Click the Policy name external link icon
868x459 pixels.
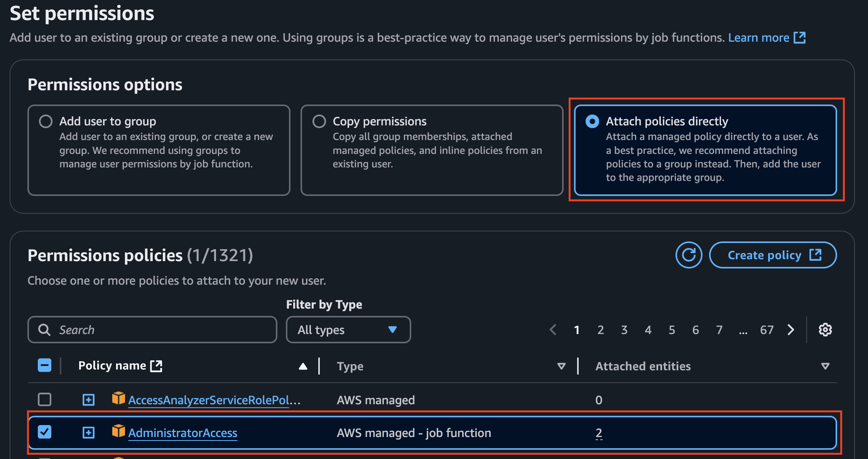156,366
